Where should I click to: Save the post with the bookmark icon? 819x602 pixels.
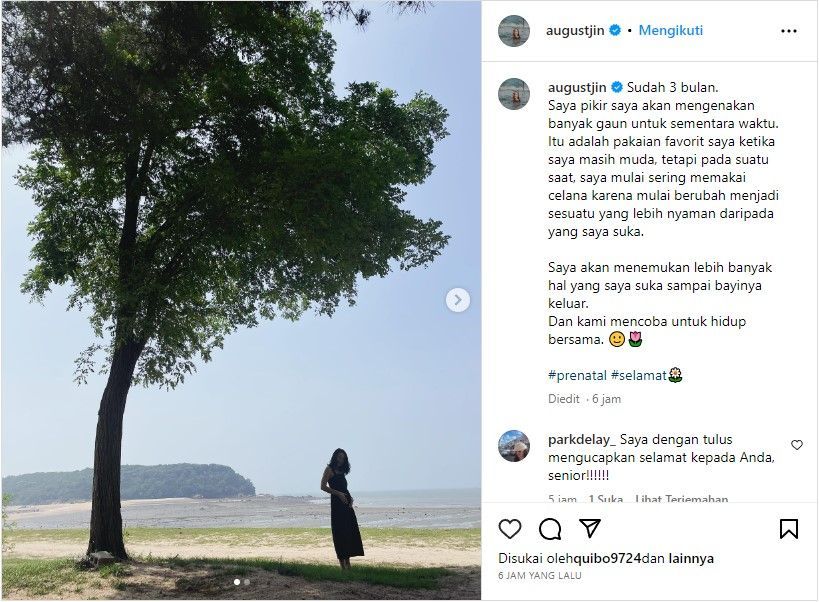tap(789, 528)
